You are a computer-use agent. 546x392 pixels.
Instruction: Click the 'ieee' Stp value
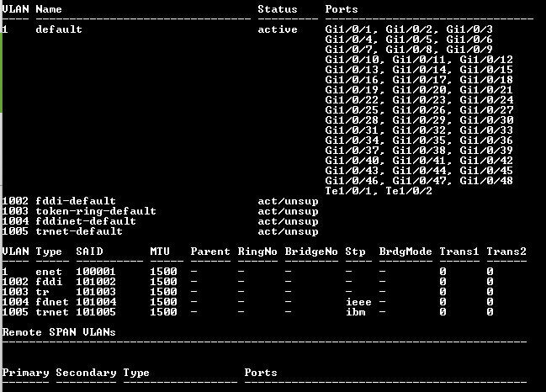point(358,302)
